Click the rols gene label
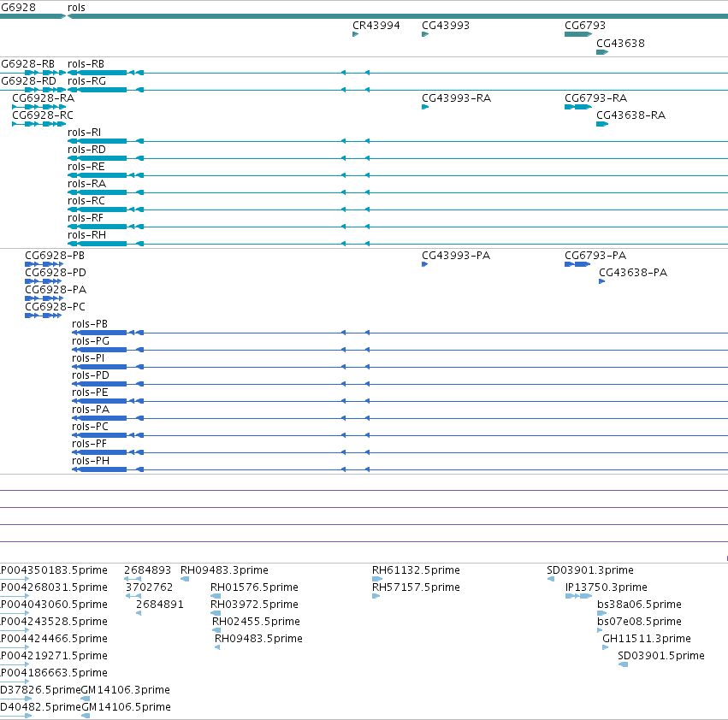Screen dimensions: 728x720 coord(76,8)
